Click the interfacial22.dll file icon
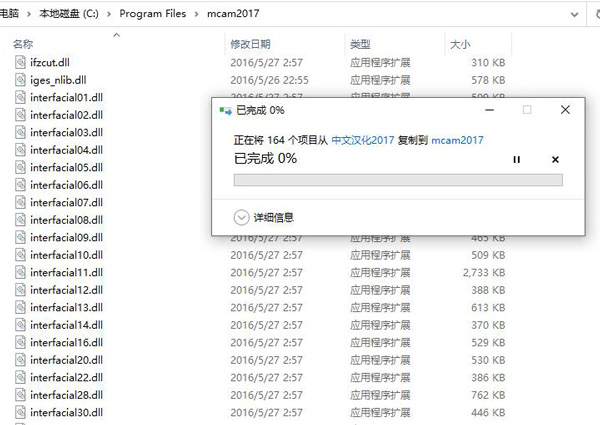 (x=20, y=378)
